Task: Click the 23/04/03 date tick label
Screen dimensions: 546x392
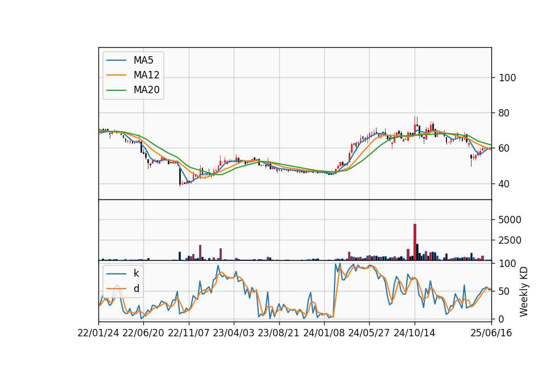Action: pyautogui.click(x=234, y=333)
